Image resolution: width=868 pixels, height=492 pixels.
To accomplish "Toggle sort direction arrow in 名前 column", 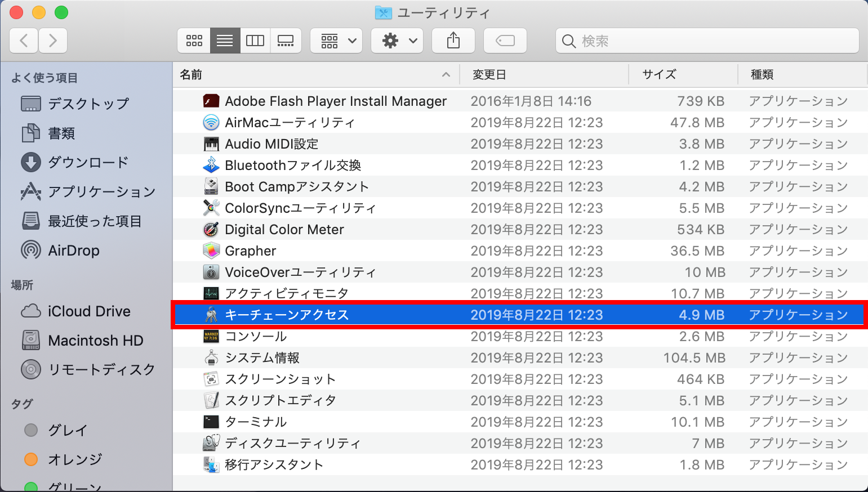I will (446, 74).
